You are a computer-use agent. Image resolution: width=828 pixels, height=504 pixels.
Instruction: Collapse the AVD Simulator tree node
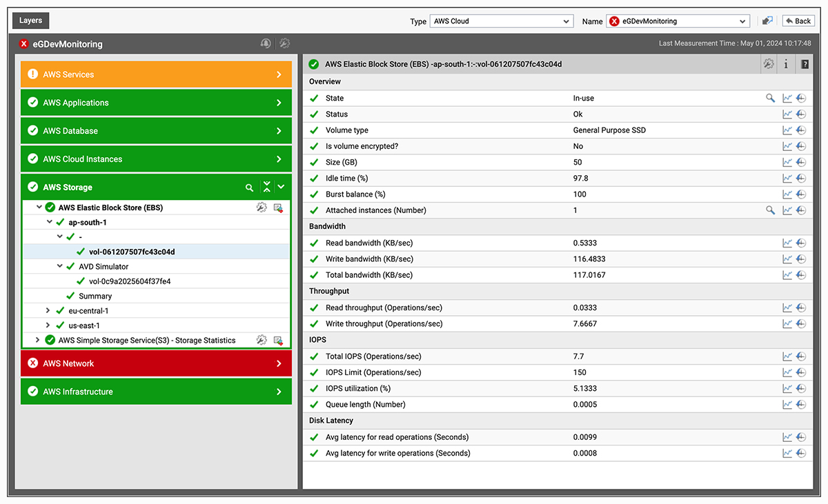point(60,266)
